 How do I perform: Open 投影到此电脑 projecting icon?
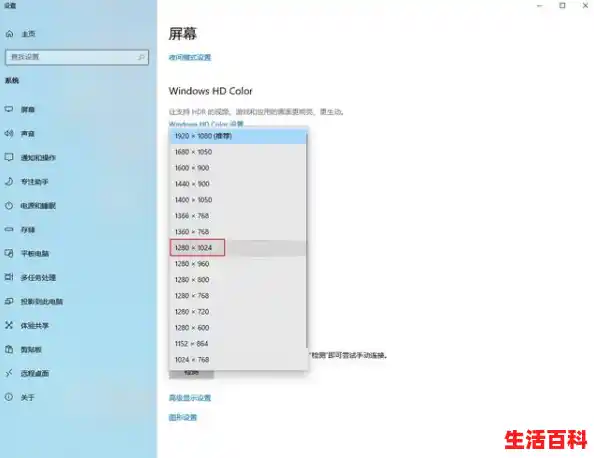(9, 301)
